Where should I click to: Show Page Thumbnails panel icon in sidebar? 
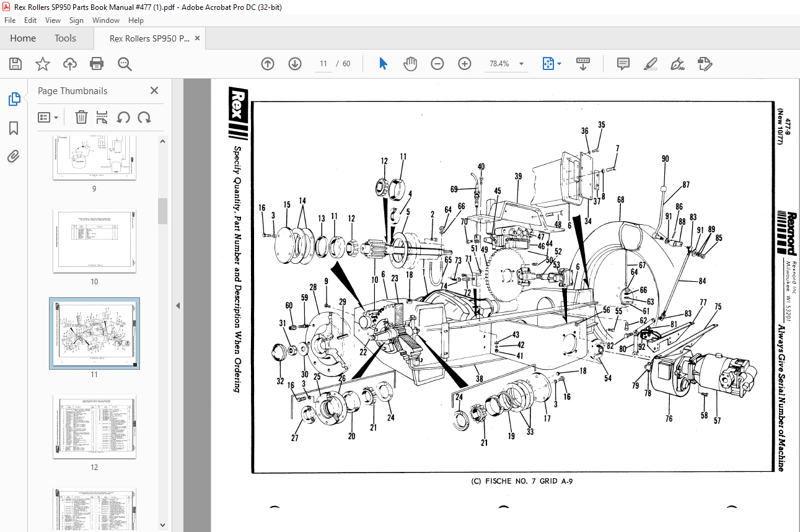pos(14,99)
